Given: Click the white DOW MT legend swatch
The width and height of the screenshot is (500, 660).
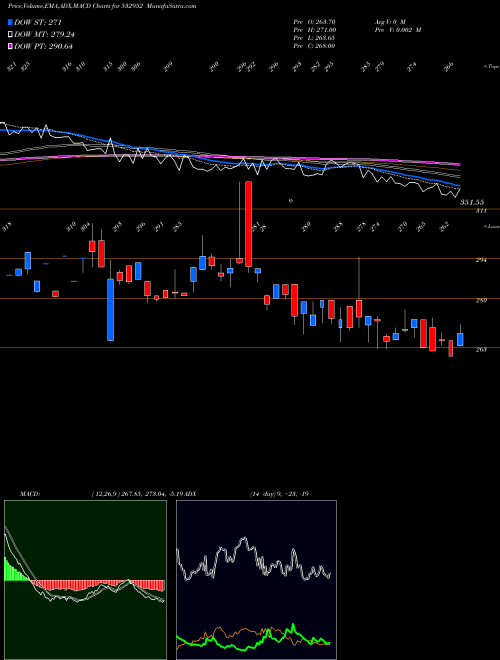Looking at the screenshot, I should [11, 34].
